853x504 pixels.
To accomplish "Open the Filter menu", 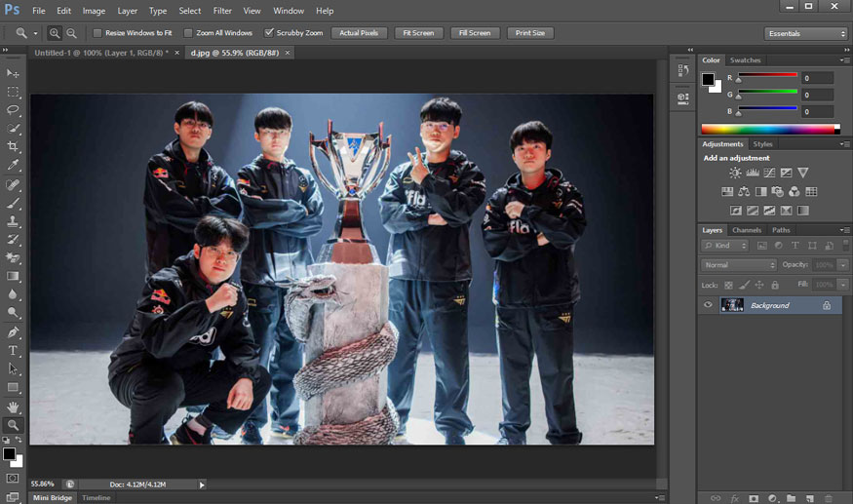I will coord(222,11).
